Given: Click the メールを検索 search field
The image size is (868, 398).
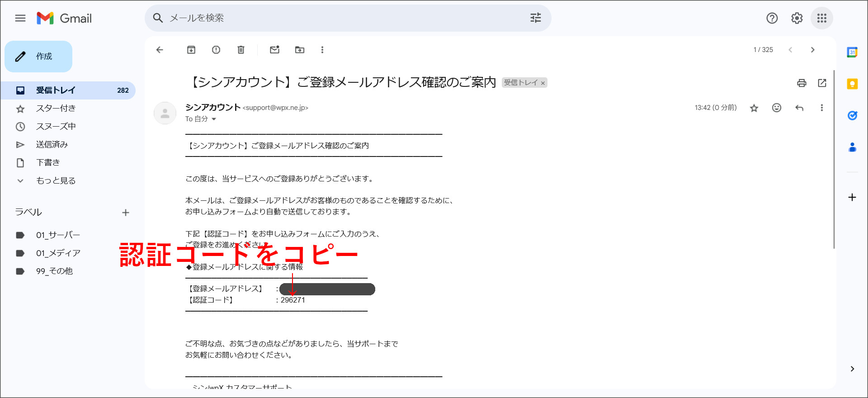Looking at the screenshot, I should coord(348,18).
